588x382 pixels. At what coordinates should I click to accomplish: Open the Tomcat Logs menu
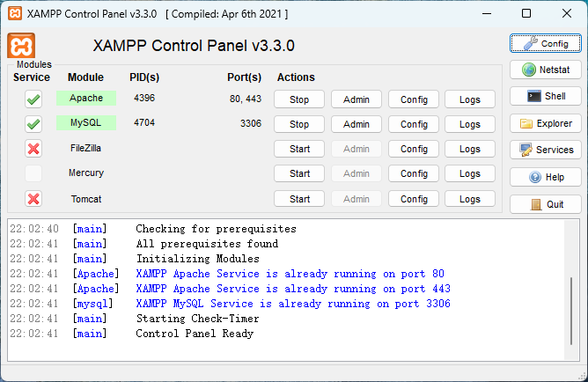(x=470, y=199)
